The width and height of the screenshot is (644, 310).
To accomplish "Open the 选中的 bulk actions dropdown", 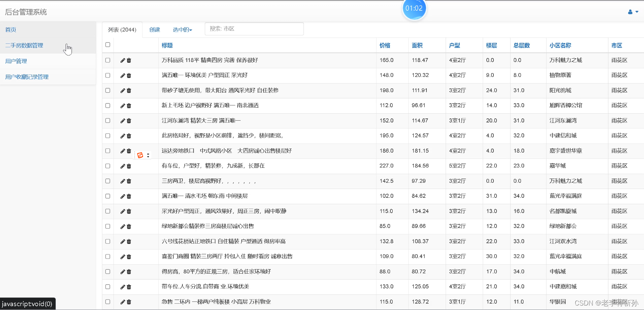I will tap(182, 30).
